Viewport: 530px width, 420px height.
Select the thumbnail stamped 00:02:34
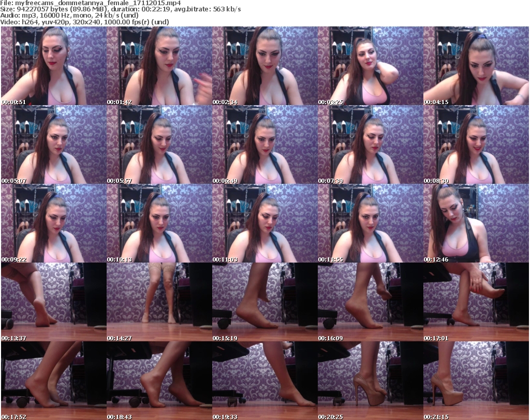[264, 66]
